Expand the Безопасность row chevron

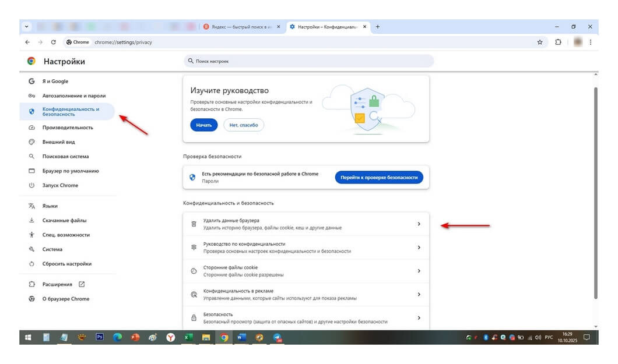[x=419, y=318]
